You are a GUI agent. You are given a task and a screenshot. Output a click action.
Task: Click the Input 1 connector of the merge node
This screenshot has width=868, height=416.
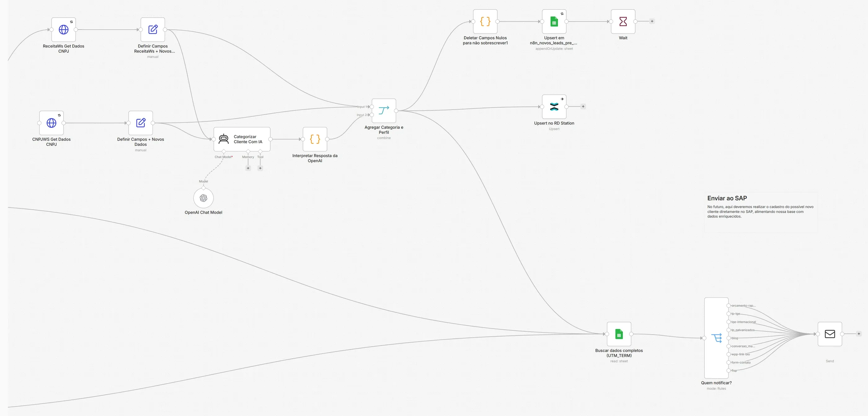pos(372,107)
